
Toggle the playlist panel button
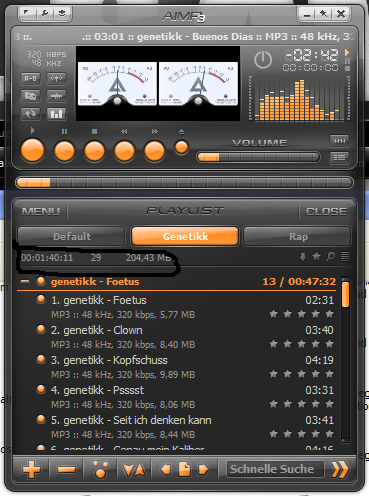pyautogui.click(x=339, y=157)
